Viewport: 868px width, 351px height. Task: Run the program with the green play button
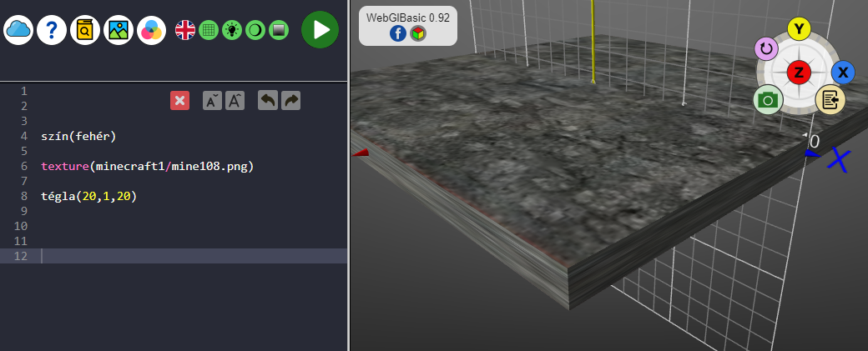[320, 30]
